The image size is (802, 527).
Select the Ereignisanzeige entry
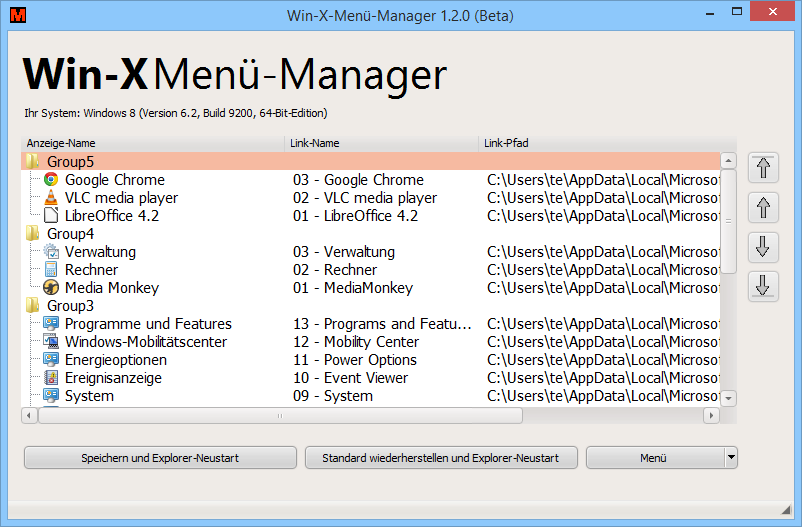(370, 378)
